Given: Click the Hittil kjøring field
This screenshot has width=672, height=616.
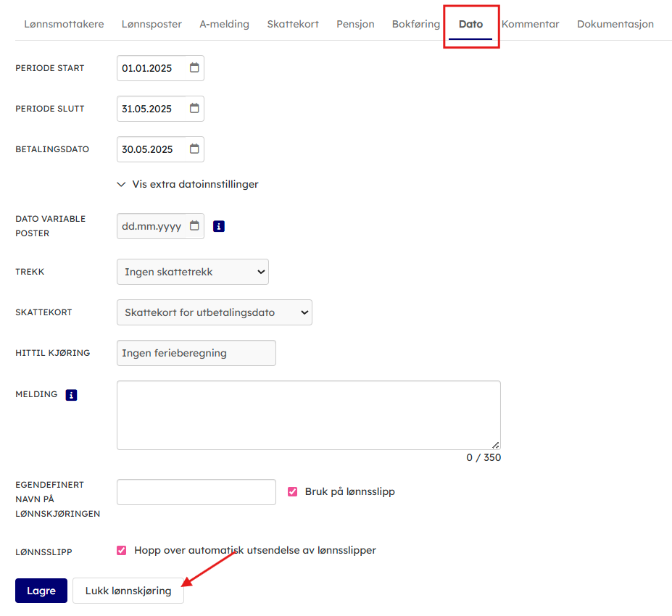Looking at the screenshot, I should click(196, 353).
